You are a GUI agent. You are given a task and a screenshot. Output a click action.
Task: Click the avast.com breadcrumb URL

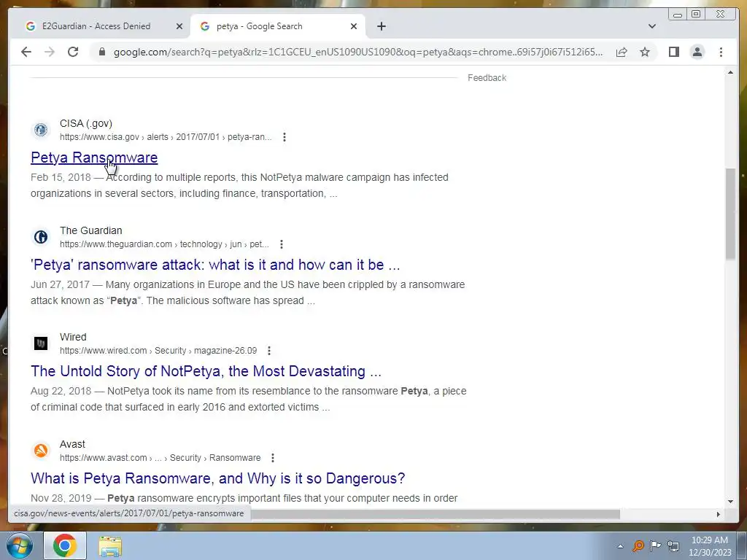(160, 458)
